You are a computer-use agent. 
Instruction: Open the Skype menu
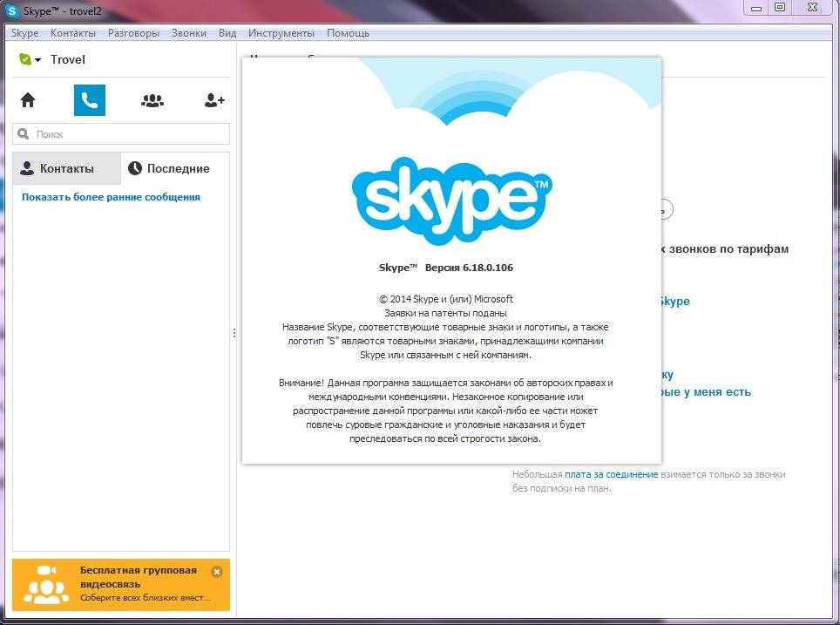pyautogui.click(x=24, y=33)
